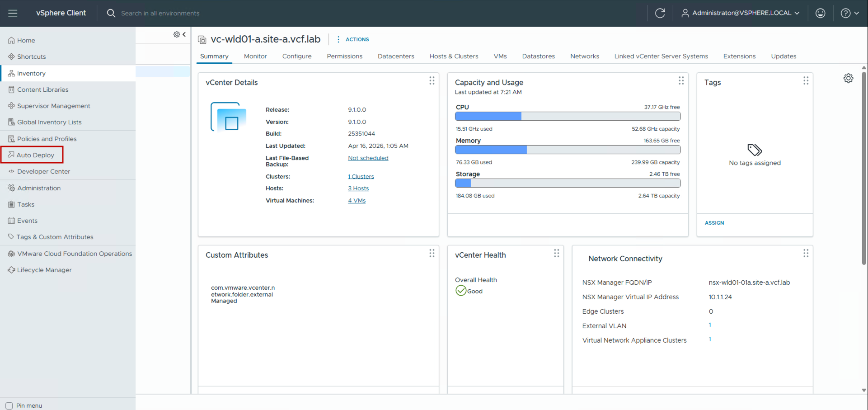The width and height of the screenshot is (868, 410).
Task: Click the Not scheduled backup link
Action: click(368, 158)
